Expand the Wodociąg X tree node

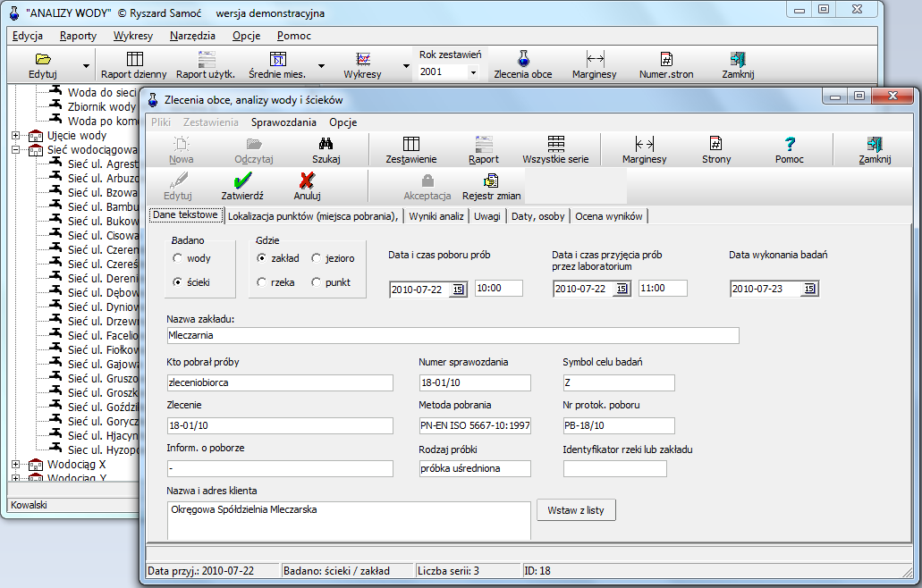tap(16, 464)
